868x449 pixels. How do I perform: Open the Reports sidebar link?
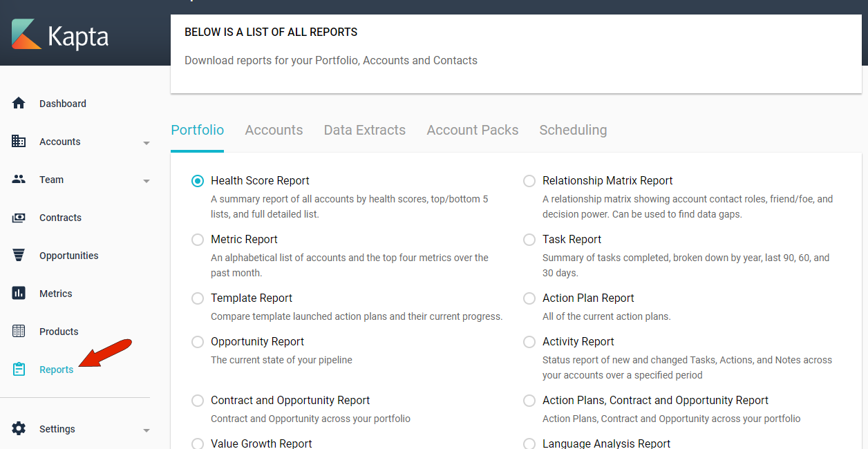pos(56,370)
